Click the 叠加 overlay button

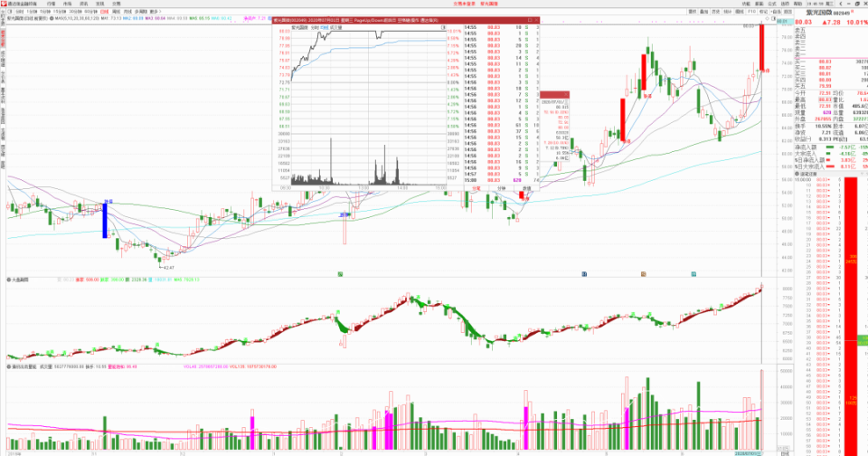[704, 12]
